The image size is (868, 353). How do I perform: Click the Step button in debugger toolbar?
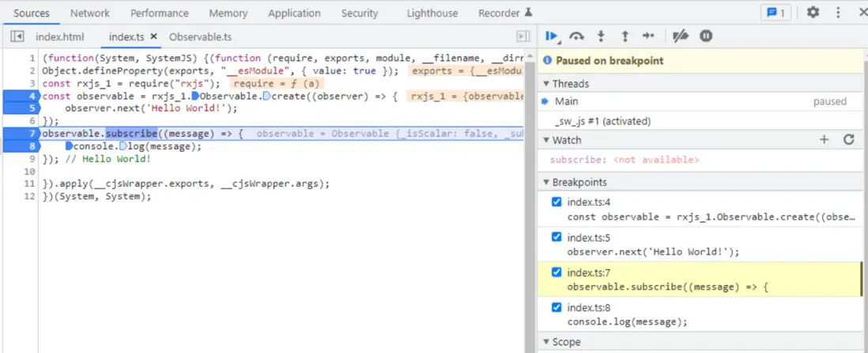tap(648, 36)
